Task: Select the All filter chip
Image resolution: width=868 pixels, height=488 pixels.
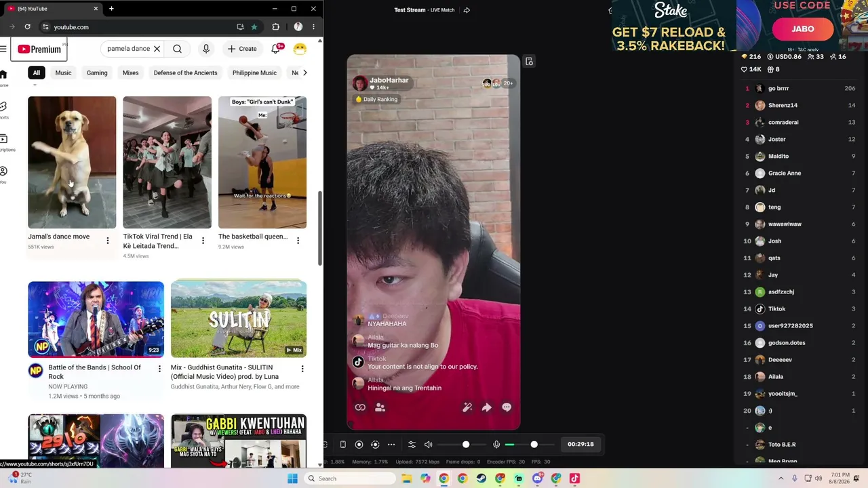Action: (x=37, y=73)
